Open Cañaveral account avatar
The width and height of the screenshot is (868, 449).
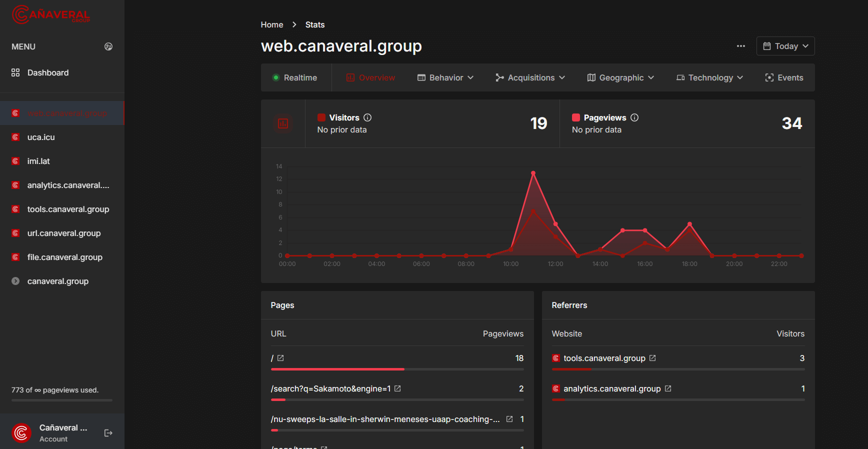click(x=21, y=433)
